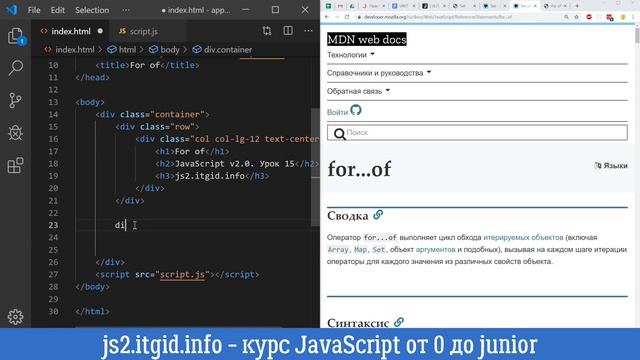Reload the page in Chrome
This screenshot has width=640, height=360.
coord(347,17)
